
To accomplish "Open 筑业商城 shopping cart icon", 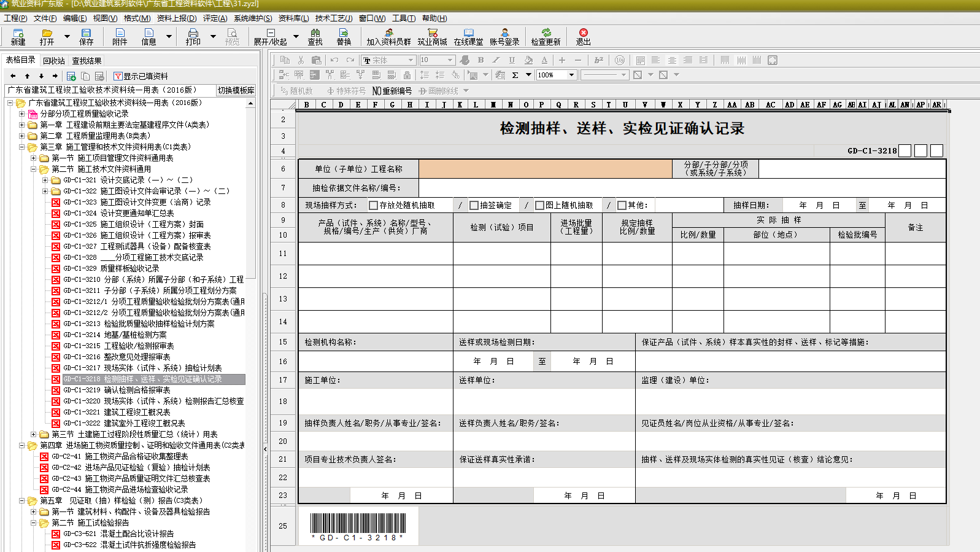I will (x=433, y=37).
